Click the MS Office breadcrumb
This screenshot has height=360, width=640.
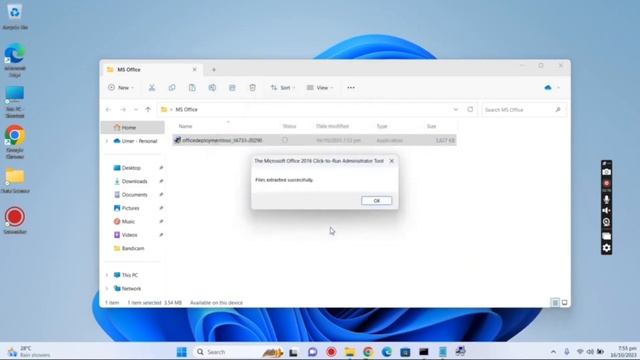(x=187, y=109)
